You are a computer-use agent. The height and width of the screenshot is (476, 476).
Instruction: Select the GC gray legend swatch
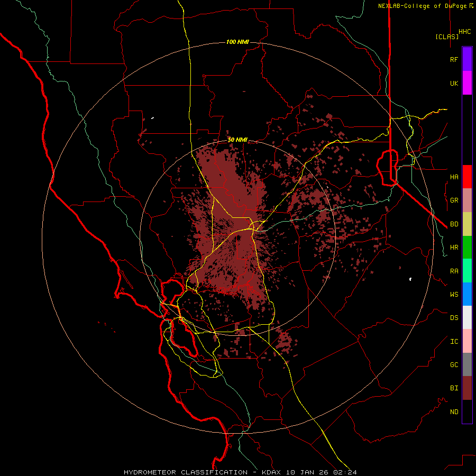[467, 364]
